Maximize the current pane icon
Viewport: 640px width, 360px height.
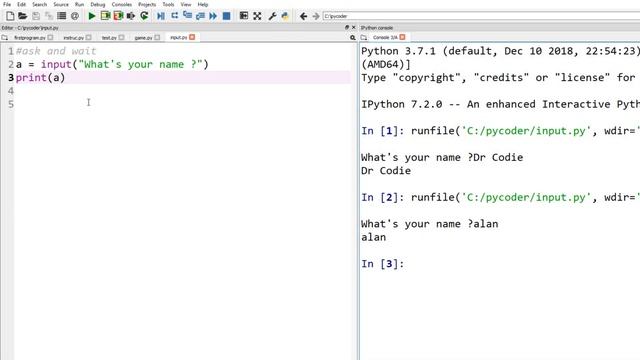(x=244, y=16)
